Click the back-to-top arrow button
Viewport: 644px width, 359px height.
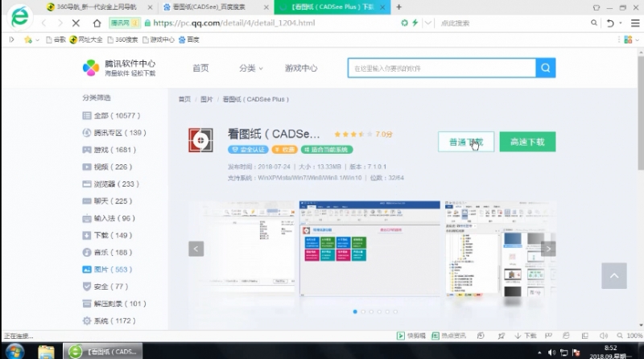[x=614, y=275]
